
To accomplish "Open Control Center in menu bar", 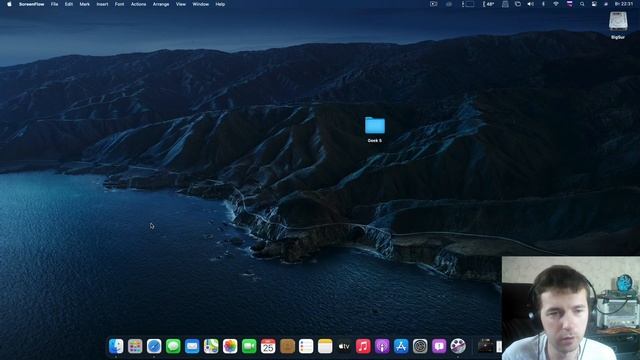I will point(594,4).
